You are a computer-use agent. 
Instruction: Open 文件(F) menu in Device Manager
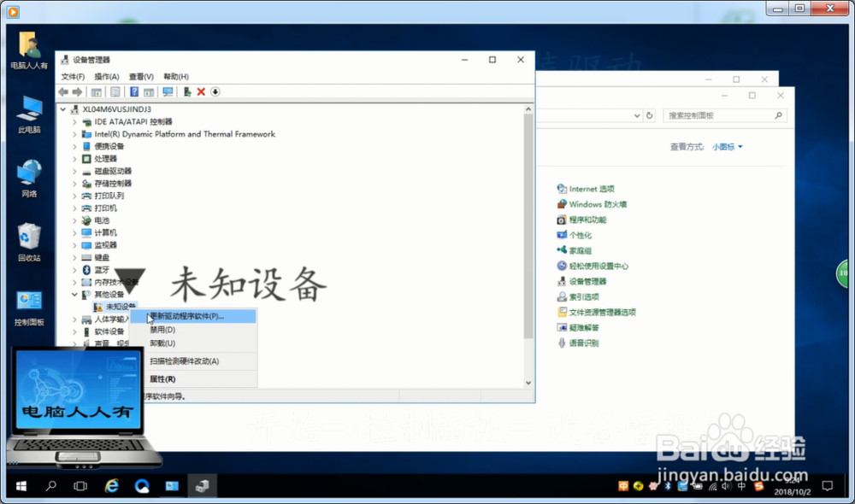73,77
